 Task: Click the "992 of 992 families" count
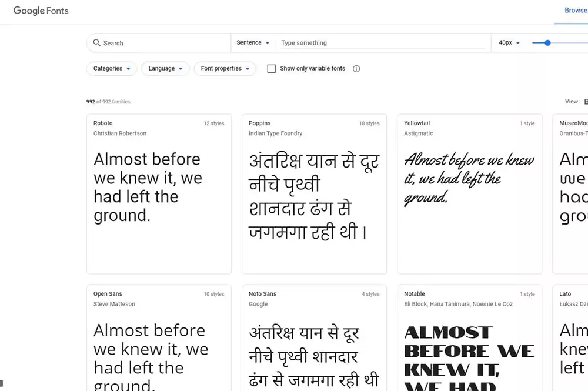108,102
